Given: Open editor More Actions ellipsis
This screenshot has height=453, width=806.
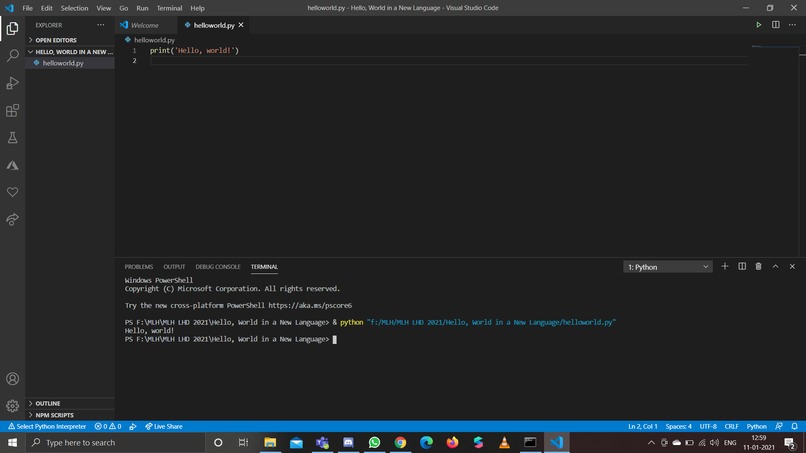Looking at the screenshot, I should click(x=792, y=25).
